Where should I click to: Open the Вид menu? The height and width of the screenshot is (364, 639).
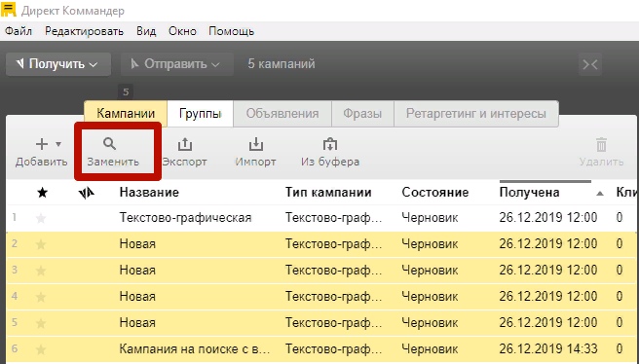(x=146, y=31)
